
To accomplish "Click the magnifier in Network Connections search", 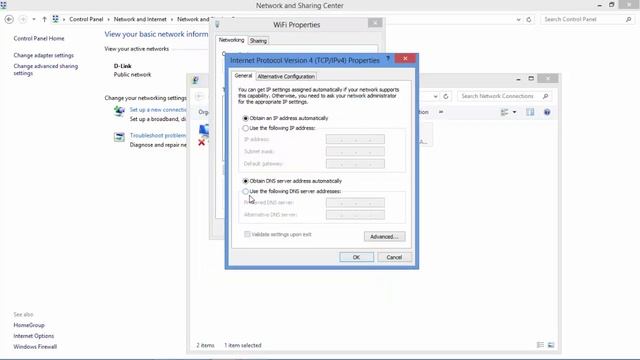I will click(545, 96).
